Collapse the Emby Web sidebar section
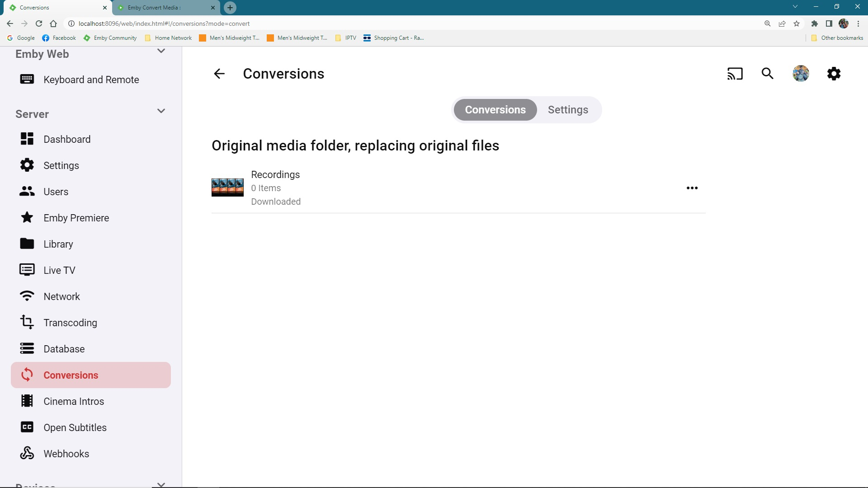This screenshot has height=488, width=868. coord(161,51)
